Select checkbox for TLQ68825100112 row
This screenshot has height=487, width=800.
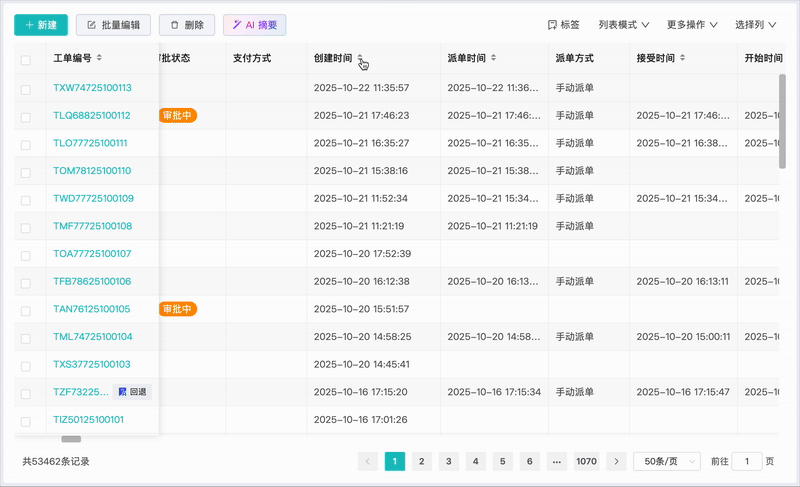point(26,116)
